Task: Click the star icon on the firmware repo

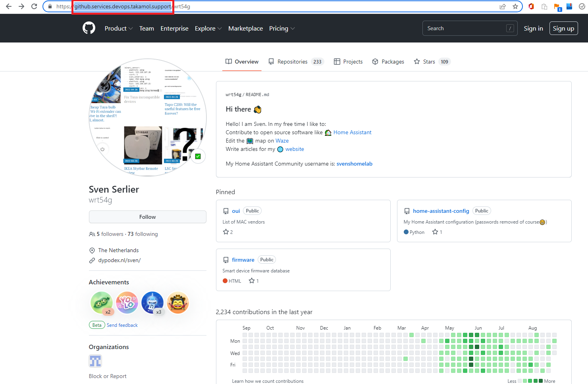Action: 251,280
